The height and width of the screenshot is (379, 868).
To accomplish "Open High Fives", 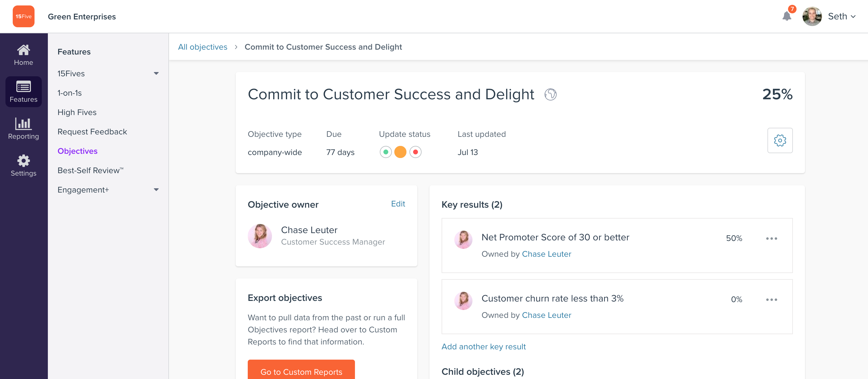I will tap(77, 112).
